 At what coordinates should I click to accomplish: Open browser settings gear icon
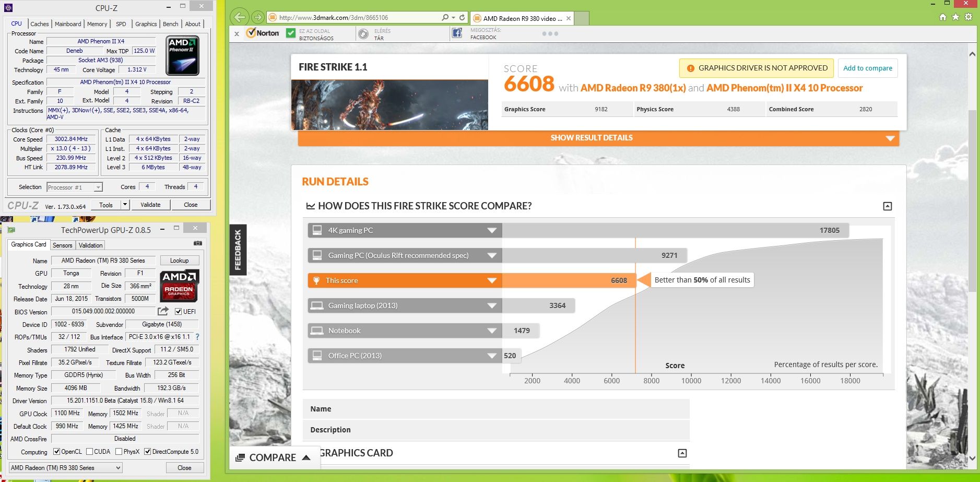tap(969, 17)
